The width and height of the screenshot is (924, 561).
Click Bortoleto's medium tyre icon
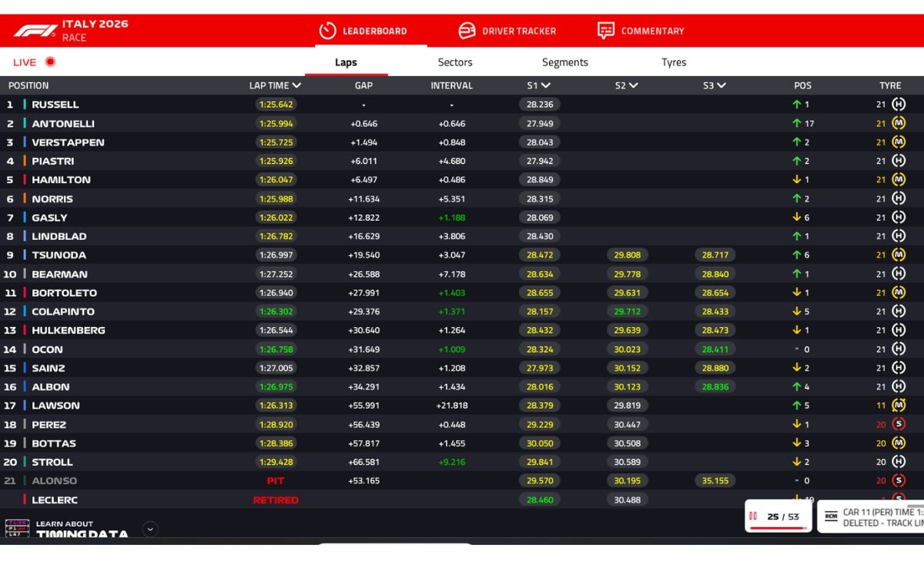pyautogui.click(x=899, y=292)
